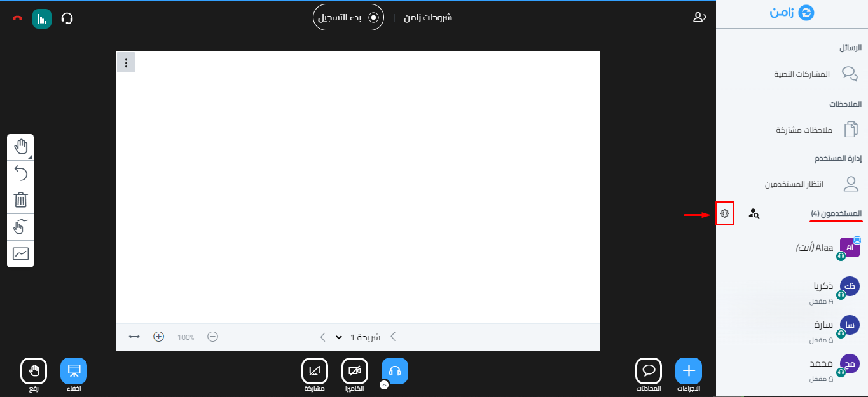Open المشاركات النصية public chat
The image size is (868, 397).
(816, 74)
